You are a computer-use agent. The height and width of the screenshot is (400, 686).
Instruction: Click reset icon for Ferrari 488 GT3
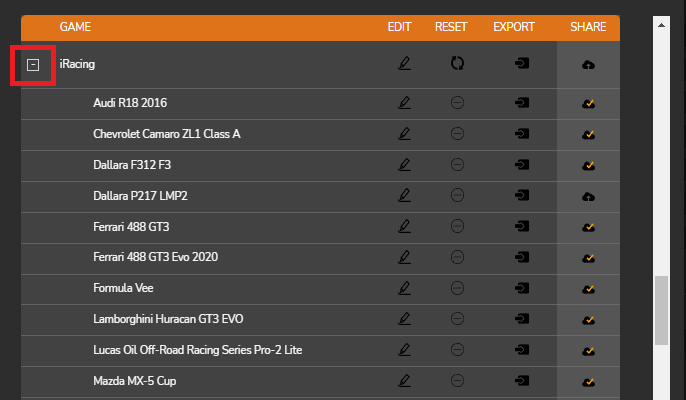pos(457,226)
